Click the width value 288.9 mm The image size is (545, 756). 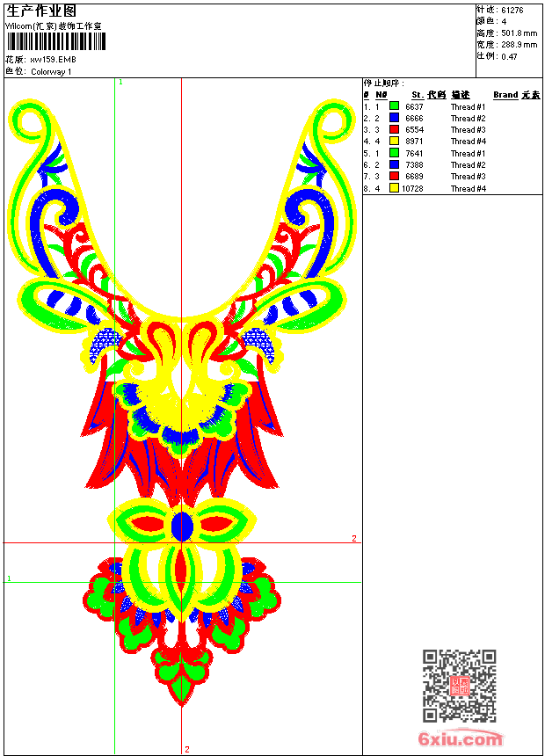pos(520,45)
